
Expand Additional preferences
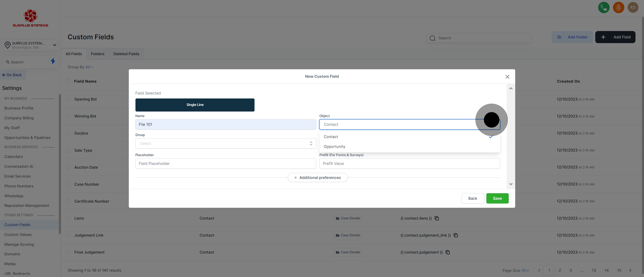pos(317,178)
